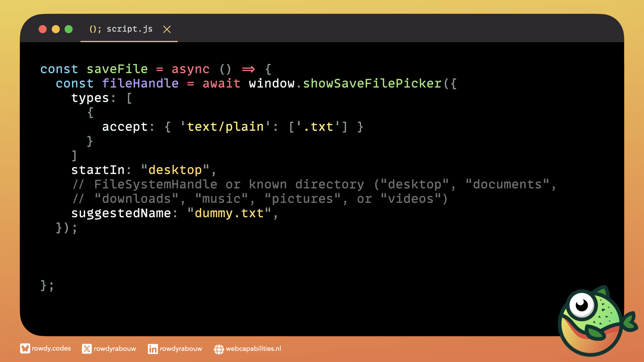Click the green maximize window dot

coord(69,29)
